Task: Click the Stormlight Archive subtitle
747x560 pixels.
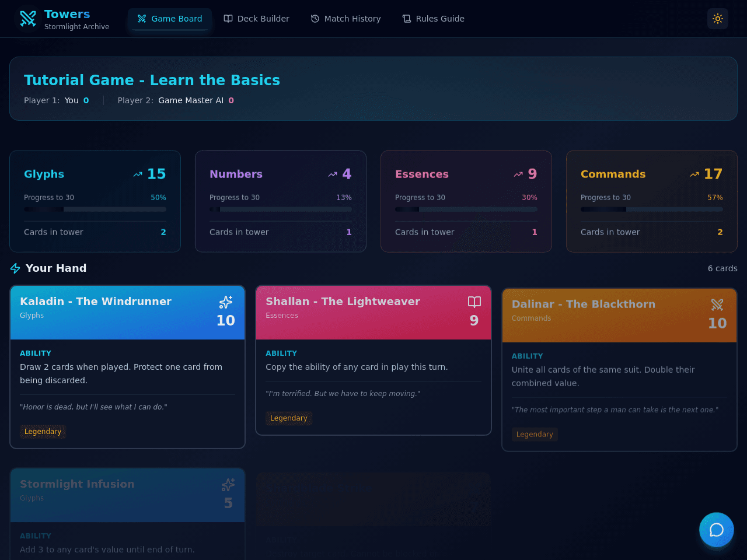Action: click(77, 27)
